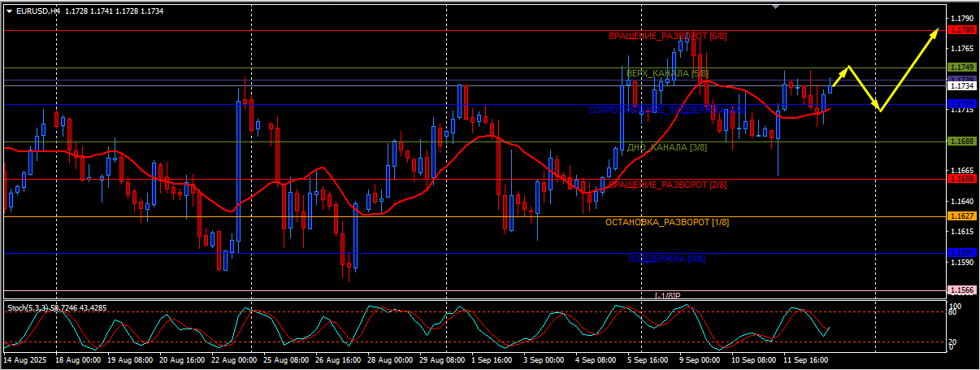980x370 pixels.
Task: Click the 18 Aug 00:00 time label
Action: click(78, 358)
